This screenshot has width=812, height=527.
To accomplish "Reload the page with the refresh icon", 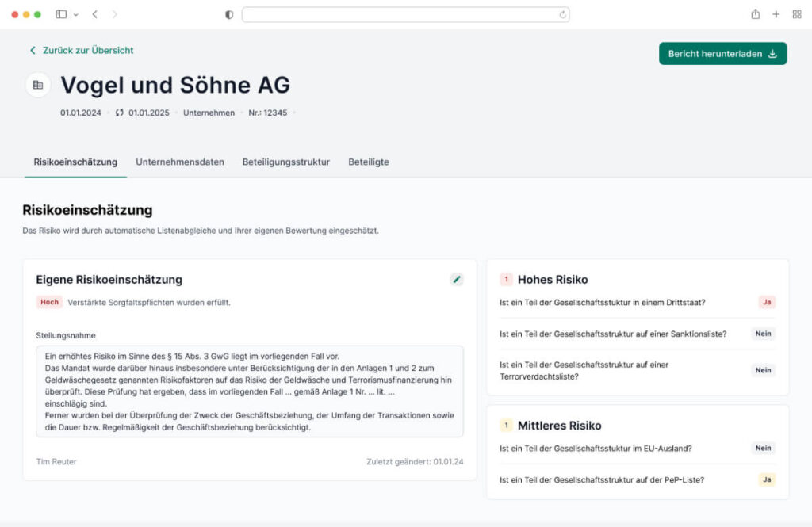I will tap(562, 14).
